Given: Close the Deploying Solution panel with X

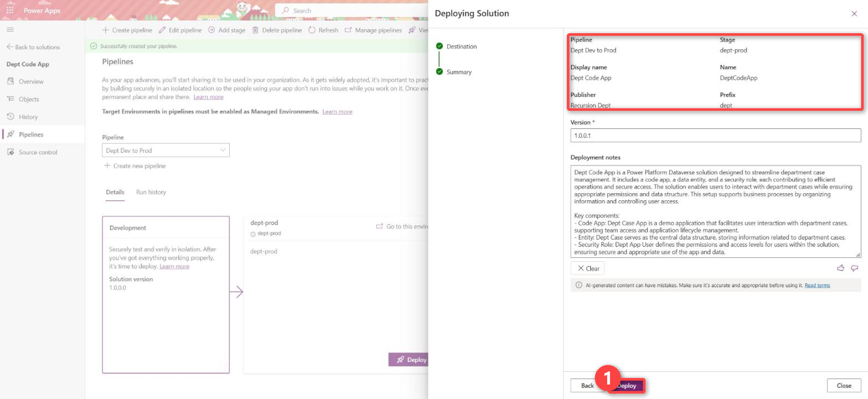Looking at the screenshot, I should pos(854,13).
